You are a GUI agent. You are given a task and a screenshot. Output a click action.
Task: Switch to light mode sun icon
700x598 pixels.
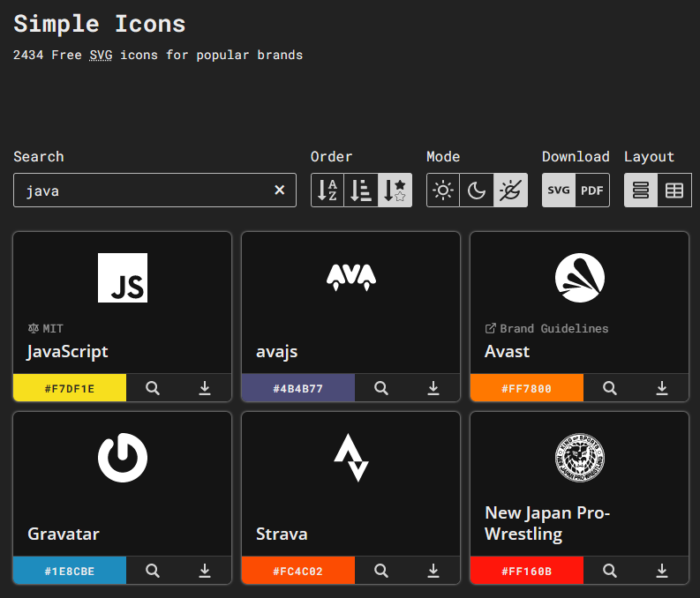443,191
